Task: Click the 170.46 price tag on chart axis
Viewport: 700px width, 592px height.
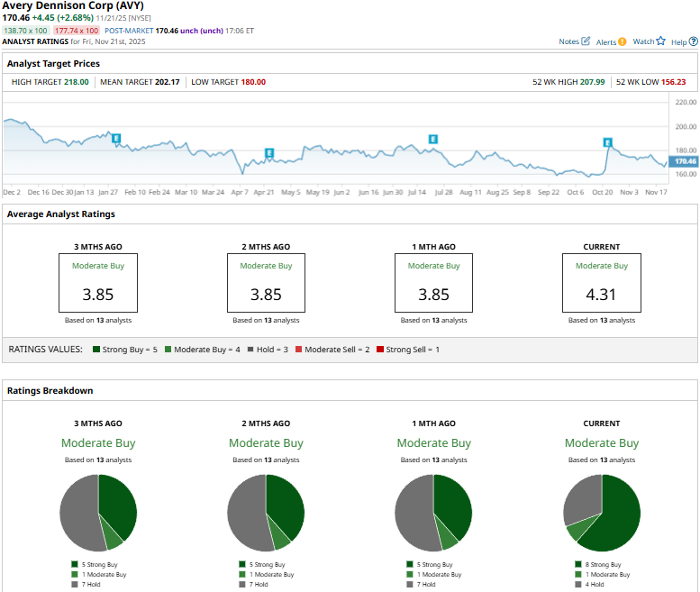Action: click(685, 161)
